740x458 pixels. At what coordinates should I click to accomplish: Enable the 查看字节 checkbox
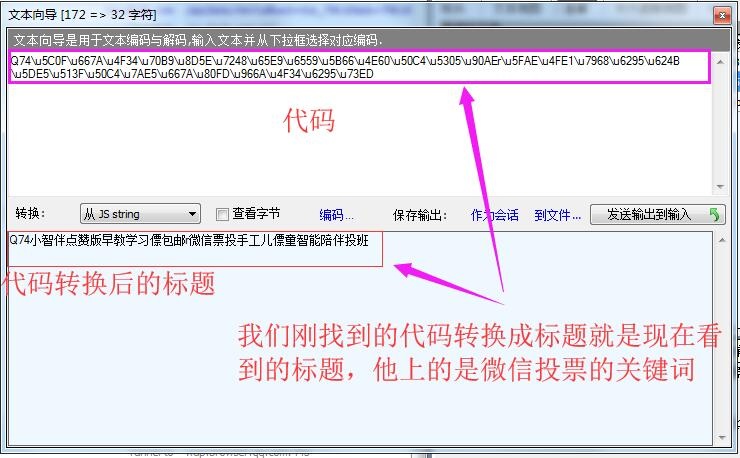pos(222,215)
